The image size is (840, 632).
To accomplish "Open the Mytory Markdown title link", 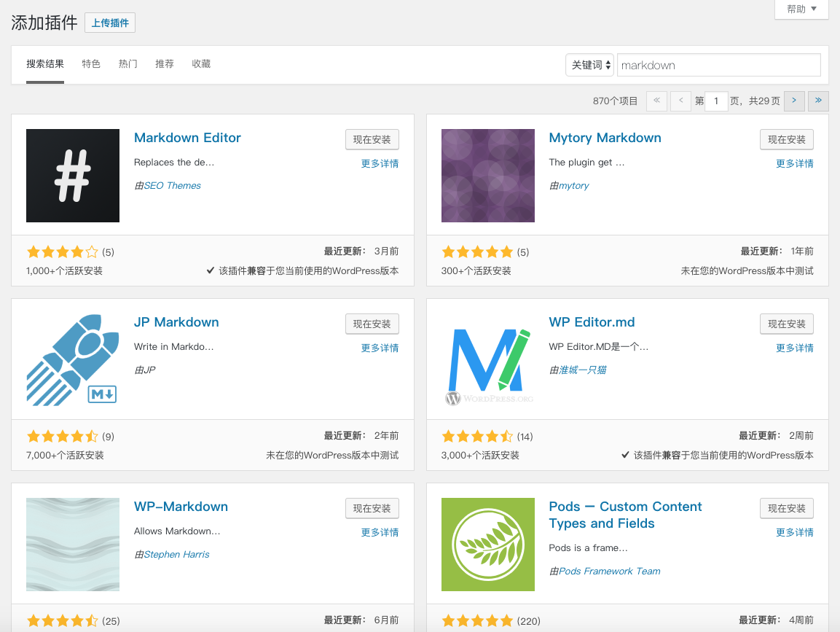I will (x=605, y=138).
